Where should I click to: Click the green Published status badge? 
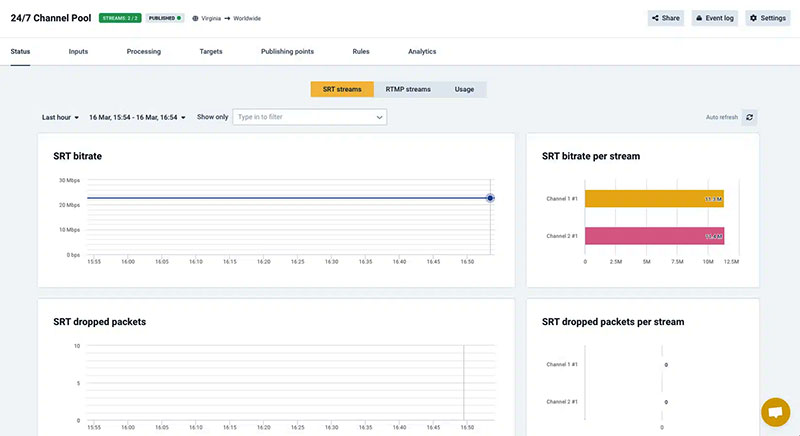[x=166, y=18]
